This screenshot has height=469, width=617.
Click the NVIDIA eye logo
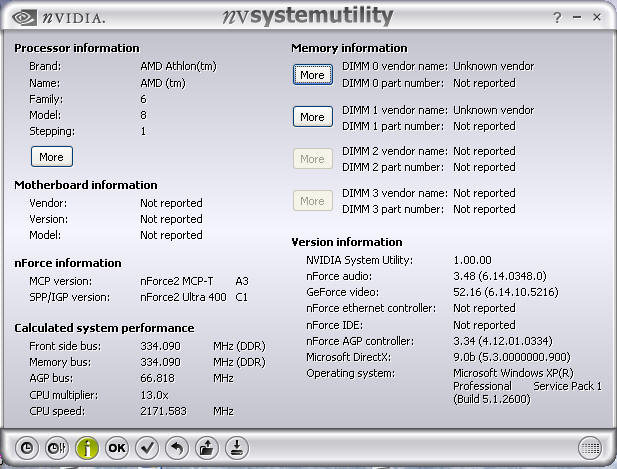[24, 18]
